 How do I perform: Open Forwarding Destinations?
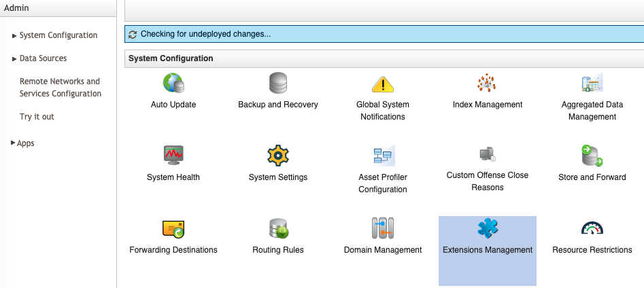pos(173,229)
